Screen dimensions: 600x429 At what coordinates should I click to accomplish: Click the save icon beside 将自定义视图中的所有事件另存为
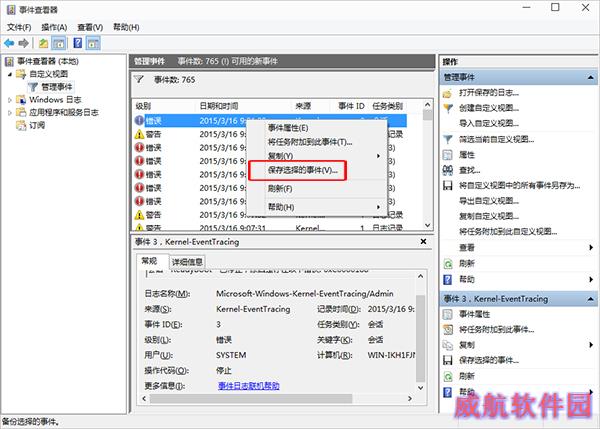pos(447,186)
